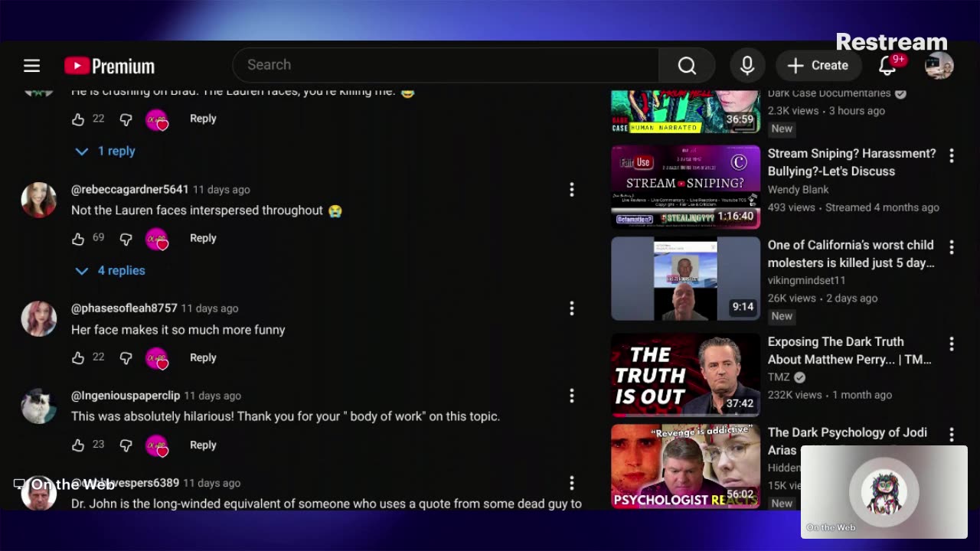Start voice search with the microphone
This screenshot has height=551, width=980.
pyautogui.click(x=747, y=66)
